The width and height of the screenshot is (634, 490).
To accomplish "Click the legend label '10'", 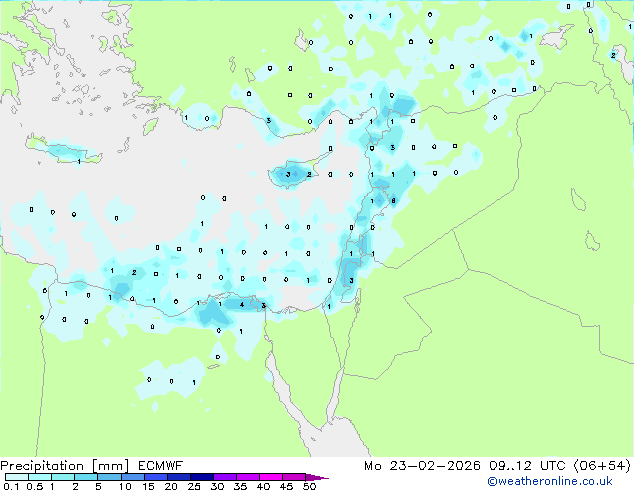I will (125, 486).
